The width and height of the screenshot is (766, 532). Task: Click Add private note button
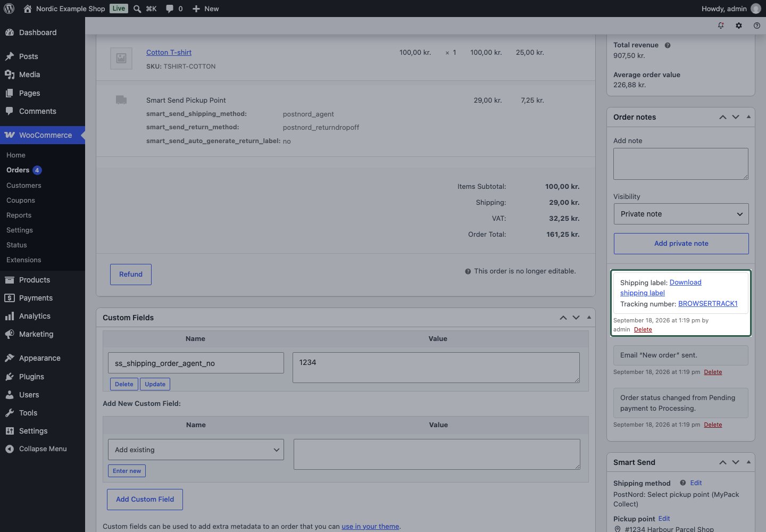point(681,244)
